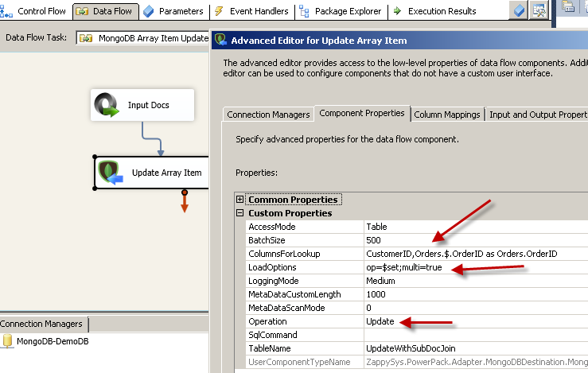Click the blue diamond parameters toolbar icon
Image resolution: width=588 pixels, height=373 pixels.
520,10
